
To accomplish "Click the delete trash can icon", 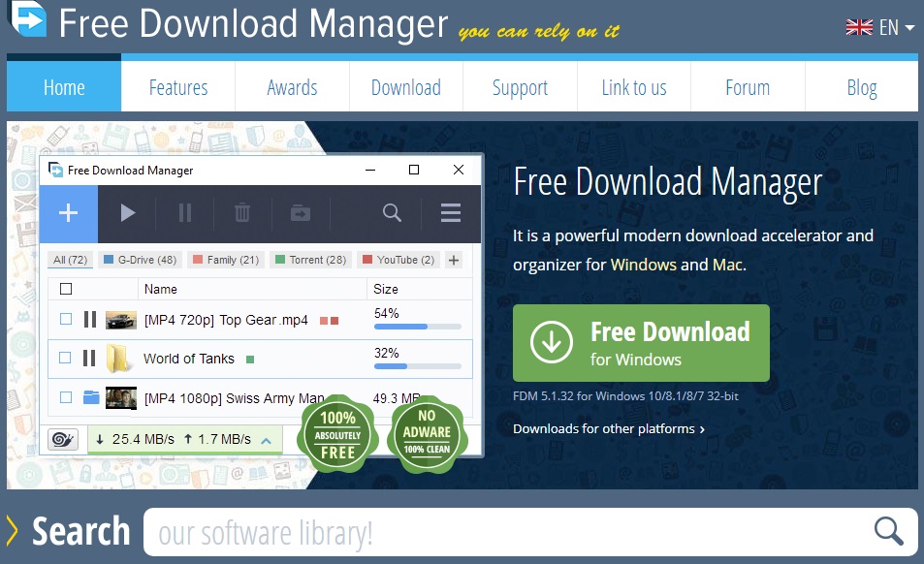I will coord(242,212).
